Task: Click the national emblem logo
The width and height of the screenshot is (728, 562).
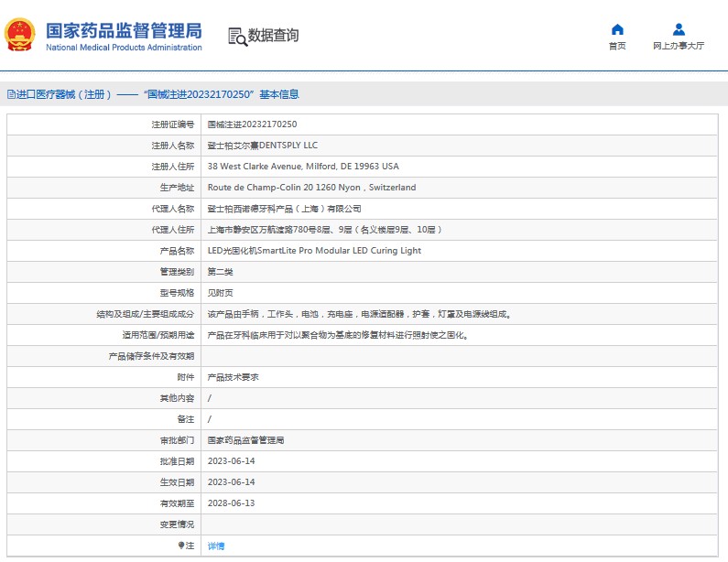Action: point(19,35)
